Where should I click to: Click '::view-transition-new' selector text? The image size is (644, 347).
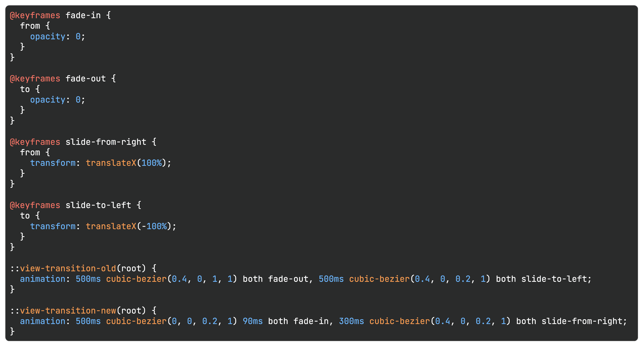coord(63,311)
